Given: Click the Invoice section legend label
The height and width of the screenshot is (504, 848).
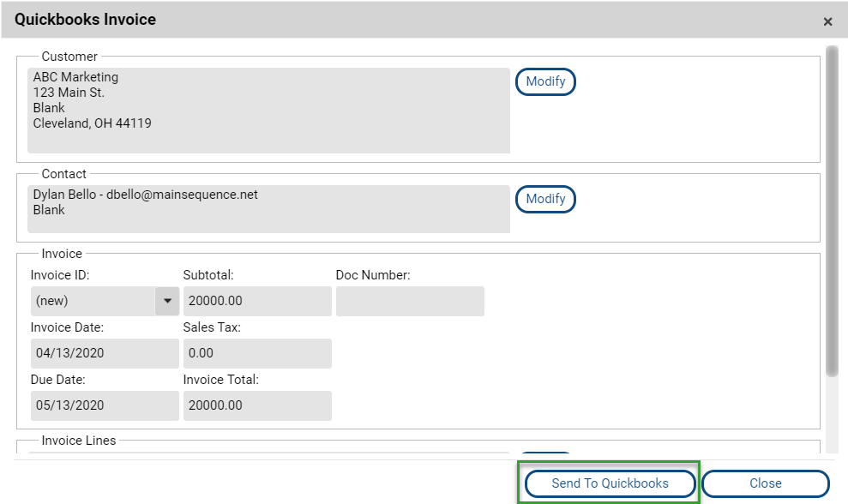Looking at the screenshot, I should click(x=63, y=254).
